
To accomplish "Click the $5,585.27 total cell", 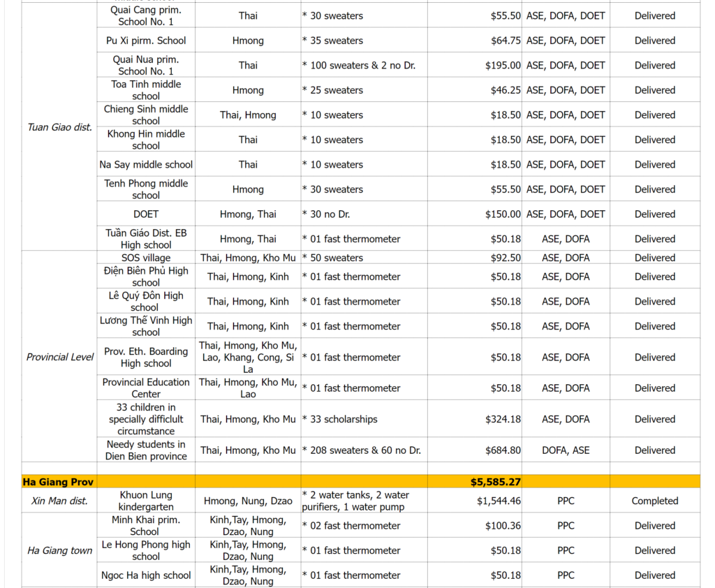I will (x=475, y=482).
